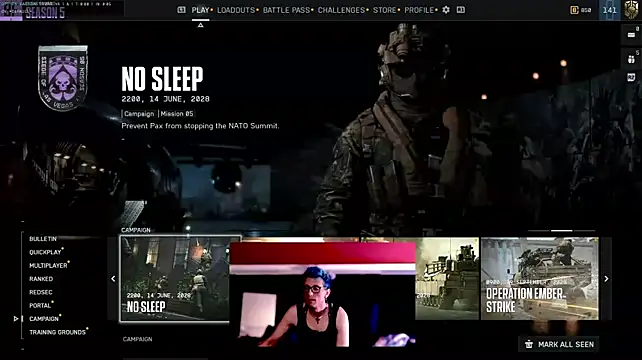Open the settings gear in top bar
The height and width of the screenshot is (360, 642).
point(446,10)
